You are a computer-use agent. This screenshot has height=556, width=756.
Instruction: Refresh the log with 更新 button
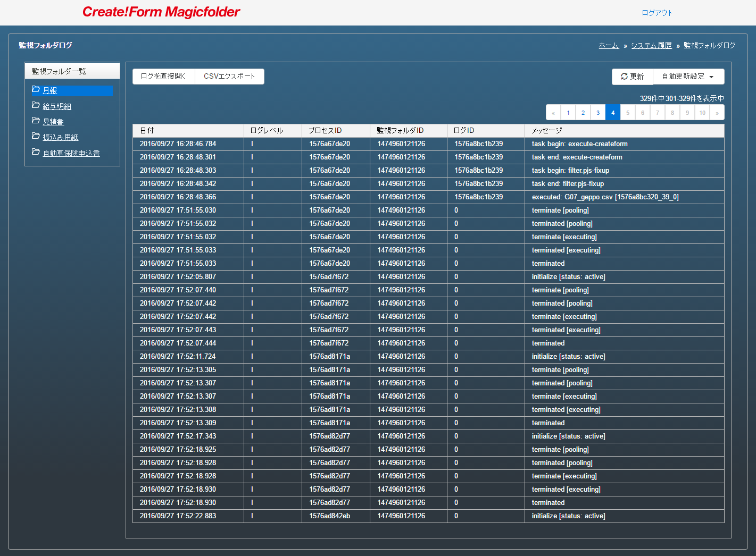click(x=633, y=77)
